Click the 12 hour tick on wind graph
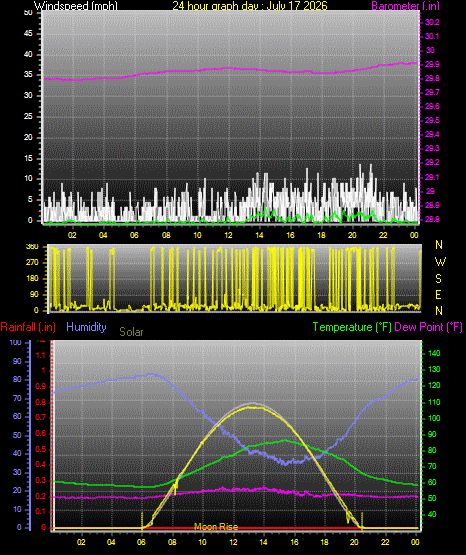 pos(228,235)
